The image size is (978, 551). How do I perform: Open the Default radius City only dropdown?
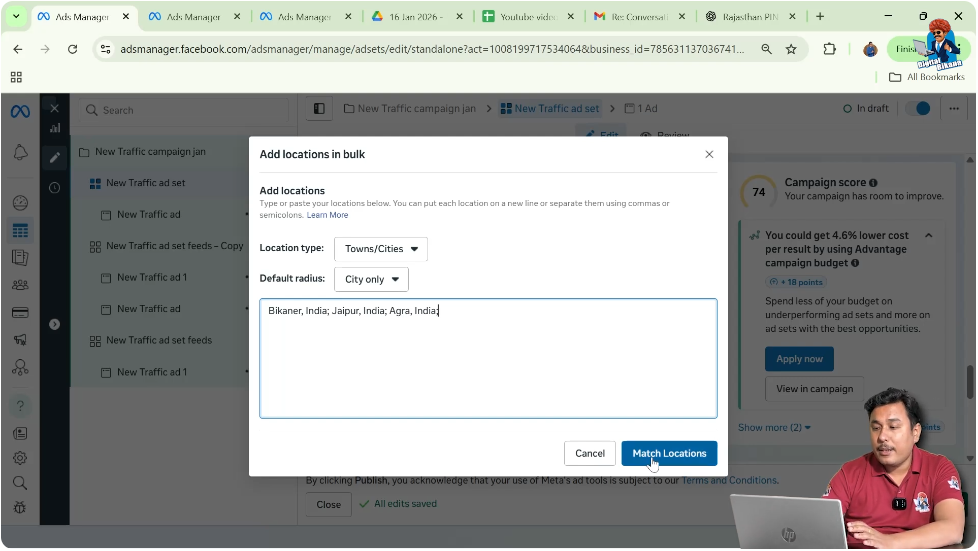pyautogui.click(x=371, y=280)
